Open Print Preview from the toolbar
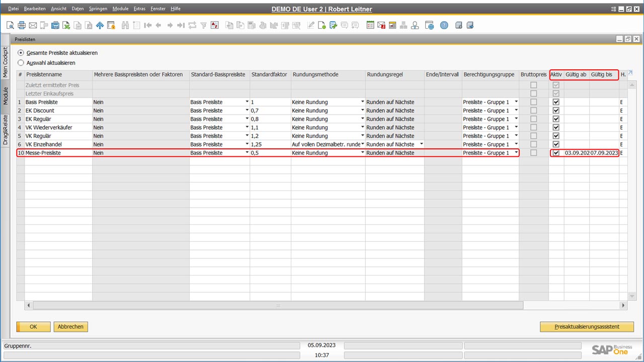This screenshot has width=644, height=362. pyautogui.click(x=10, y=25)
